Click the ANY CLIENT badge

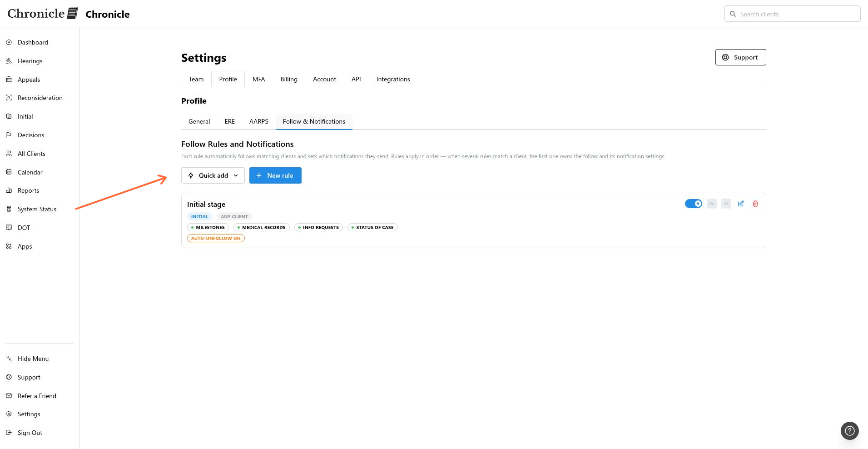click(x=234, y=216)
